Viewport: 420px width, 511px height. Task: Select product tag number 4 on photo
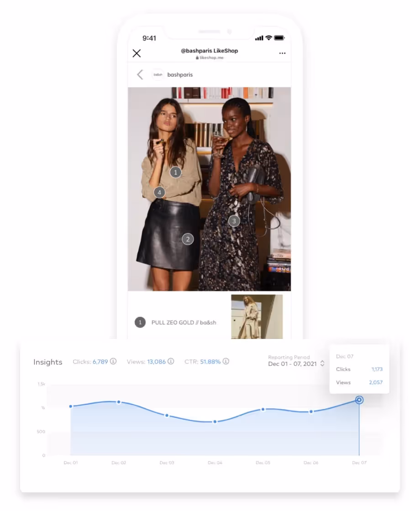159,193
